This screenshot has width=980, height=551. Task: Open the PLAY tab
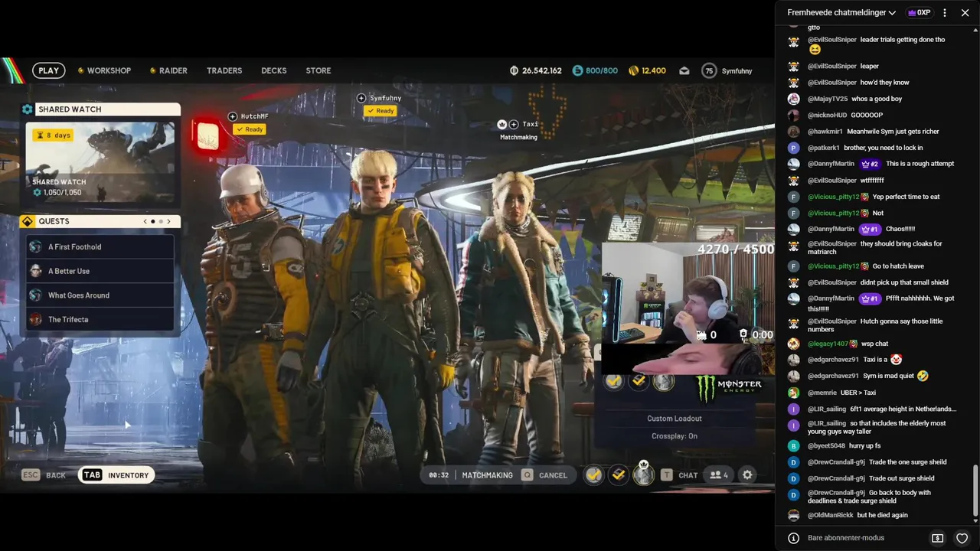click(x=48, y=70)
